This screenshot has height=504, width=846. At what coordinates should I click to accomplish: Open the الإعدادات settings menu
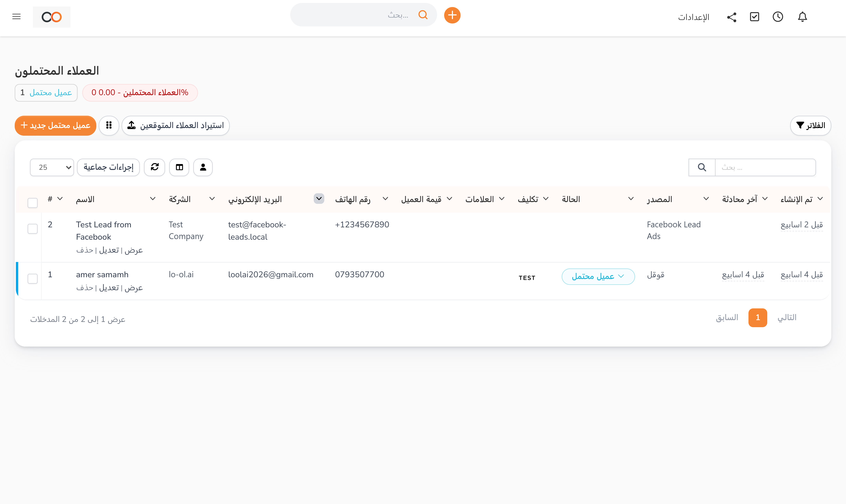693,17
